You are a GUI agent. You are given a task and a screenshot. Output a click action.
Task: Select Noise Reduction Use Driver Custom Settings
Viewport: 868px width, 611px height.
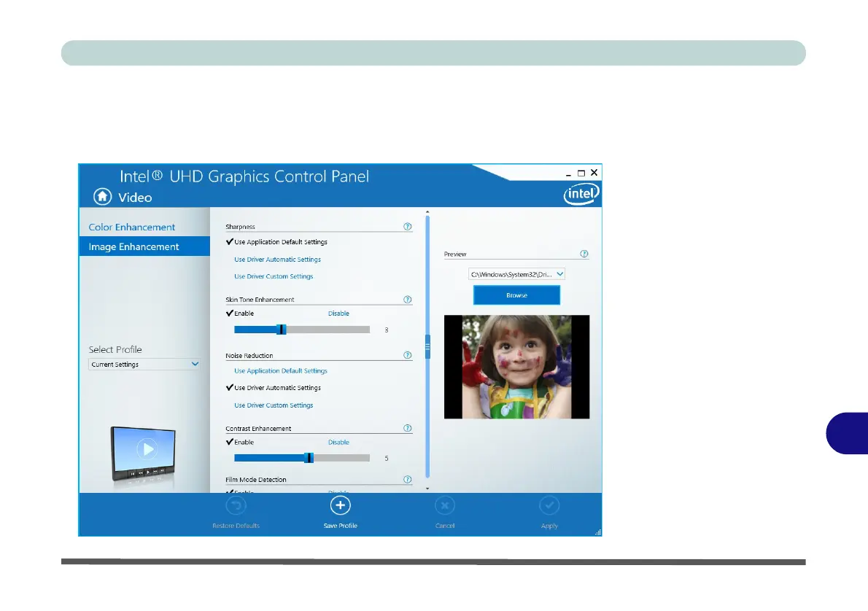[x=274, y=405]
